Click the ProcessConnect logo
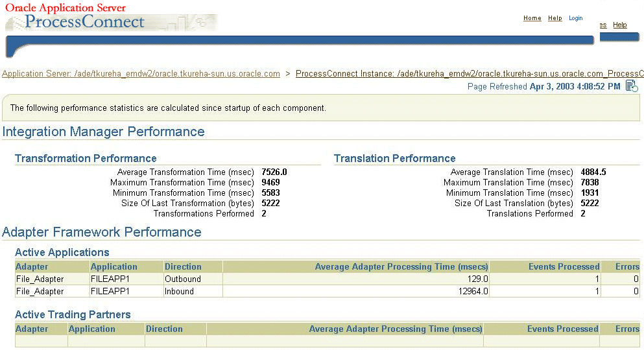The image size is (644, 350). click(84, 21)
